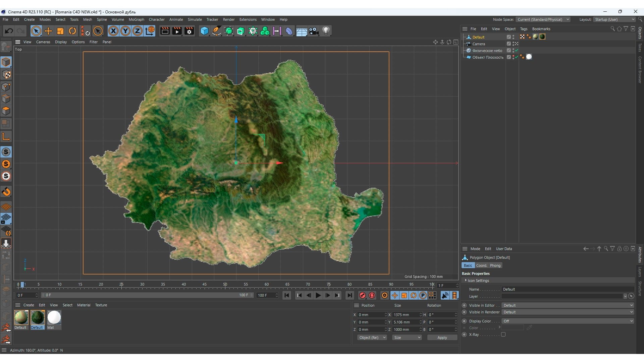Click Render to Picture Viewer icon
Viewport: 644px width, 362px height.
pos(177,31)
